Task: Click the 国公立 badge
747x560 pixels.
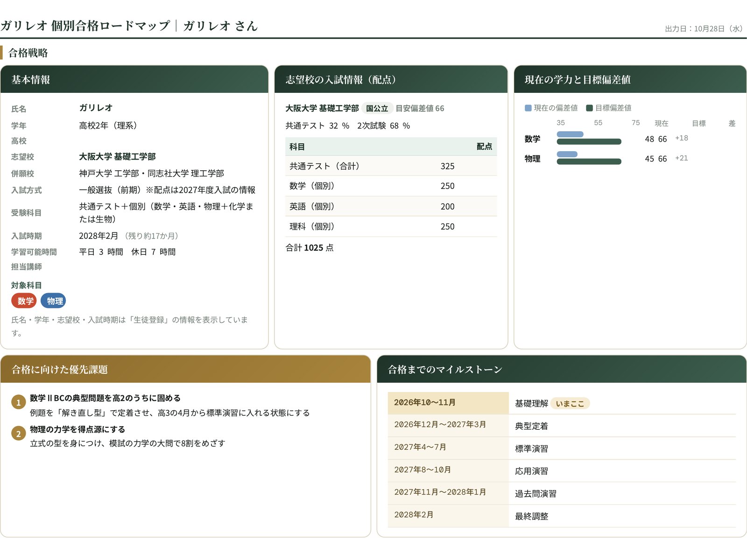Action: 377,108
